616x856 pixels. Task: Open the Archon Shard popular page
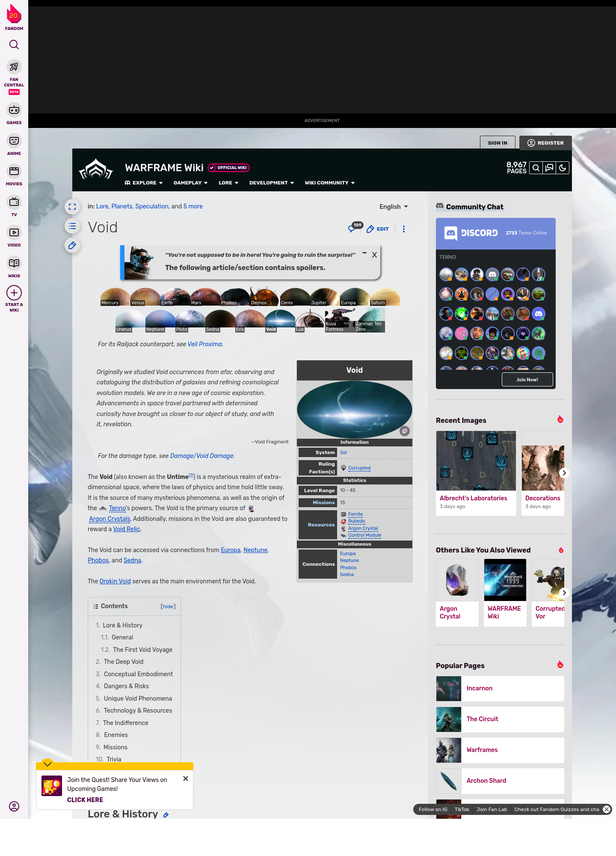tap(500, 781)
